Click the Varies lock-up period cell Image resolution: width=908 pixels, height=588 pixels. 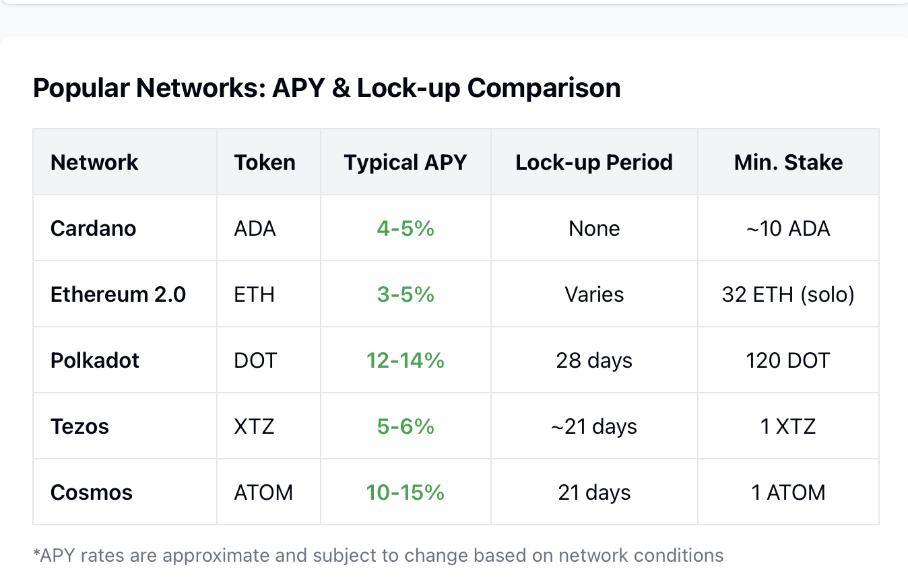594,294
